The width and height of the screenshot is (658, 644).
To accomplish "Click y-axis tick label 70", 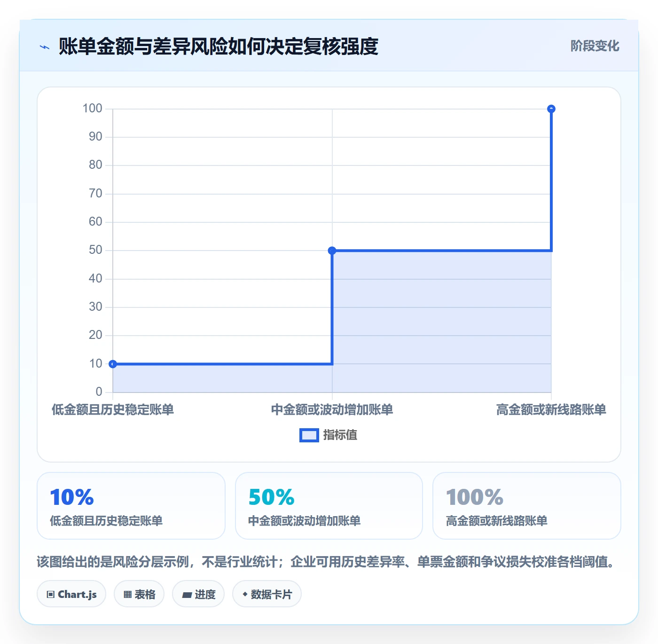I will tap(95, 194).
